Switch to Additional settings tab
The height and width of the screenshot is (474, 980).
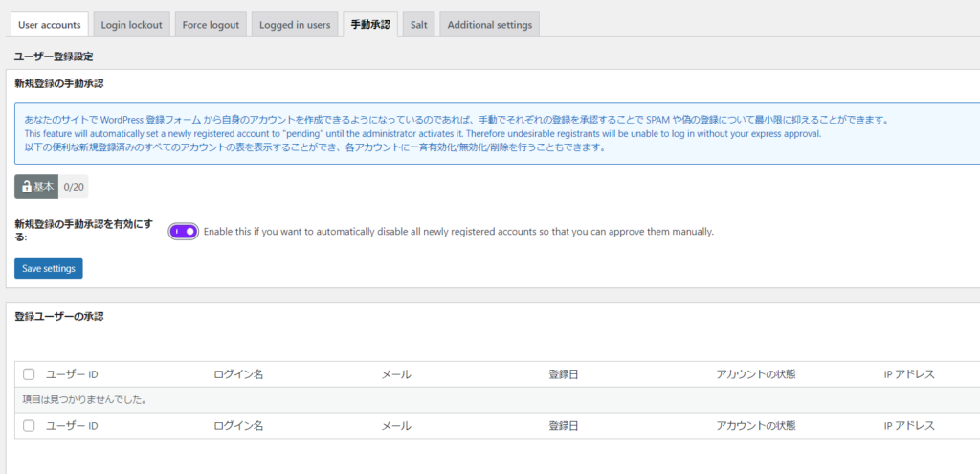pyautogui.click(x=489, y=25)
